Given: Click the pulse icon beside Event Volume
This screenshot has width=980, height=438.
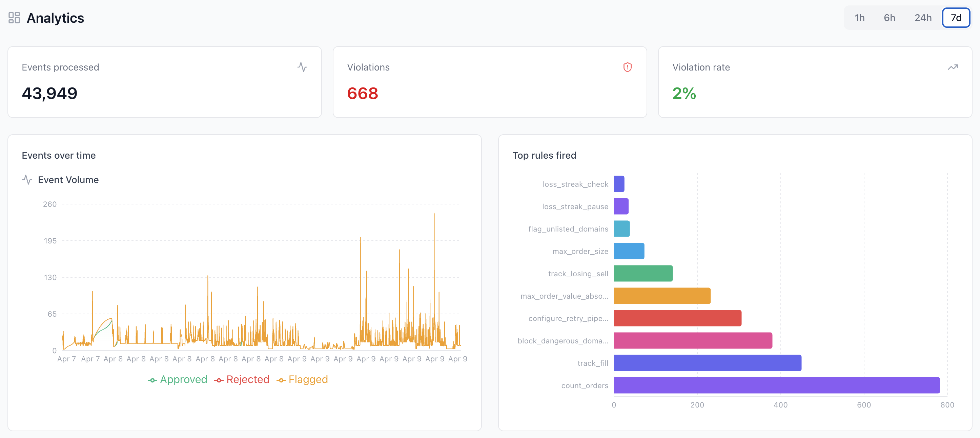Looking at the screenshot, I should tap(27, 180).
